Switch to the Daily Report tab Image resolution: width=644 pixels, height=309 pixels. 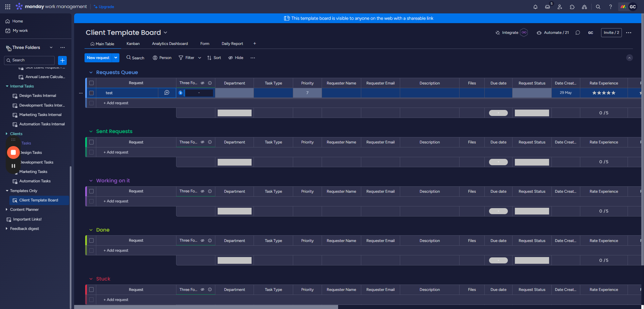pos(232,44)
